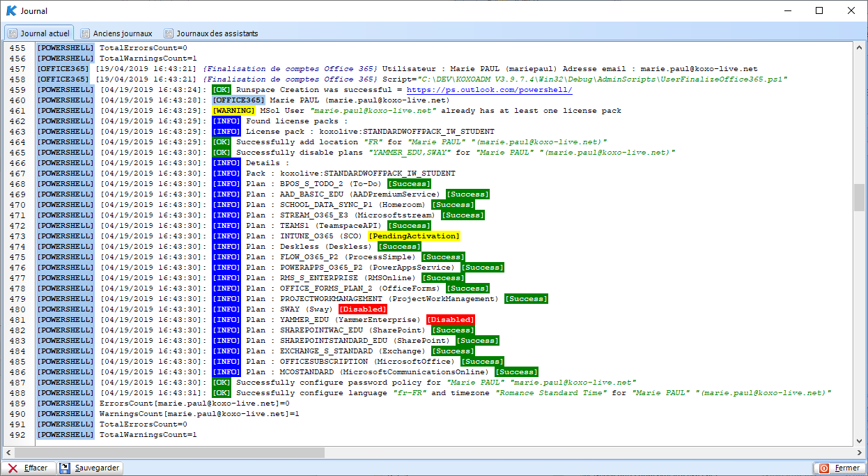Image resolution: width=868 pixels, height=476 pixels.
Task: Click "Plan : SCHOOL_DATA_SYNC_P1 (Homeroom)" text
Action: point(336,205)
